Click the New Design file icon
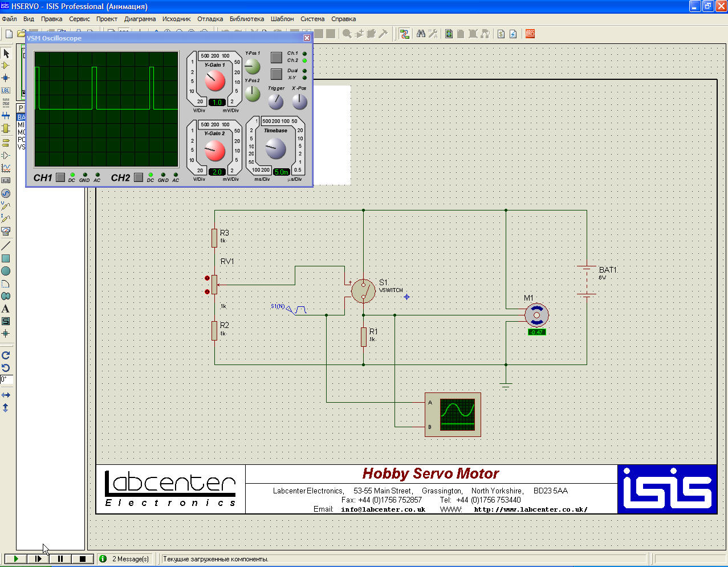The image size is (728, 567). click(x=9, y=34)
